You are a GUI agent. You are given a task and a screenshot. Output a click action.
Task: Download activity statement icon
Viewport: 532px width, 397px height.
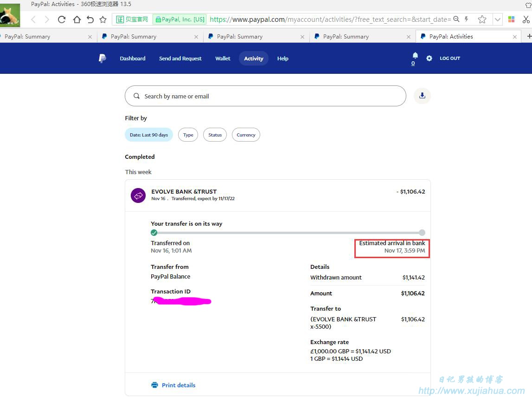click(x=422, y=96)
